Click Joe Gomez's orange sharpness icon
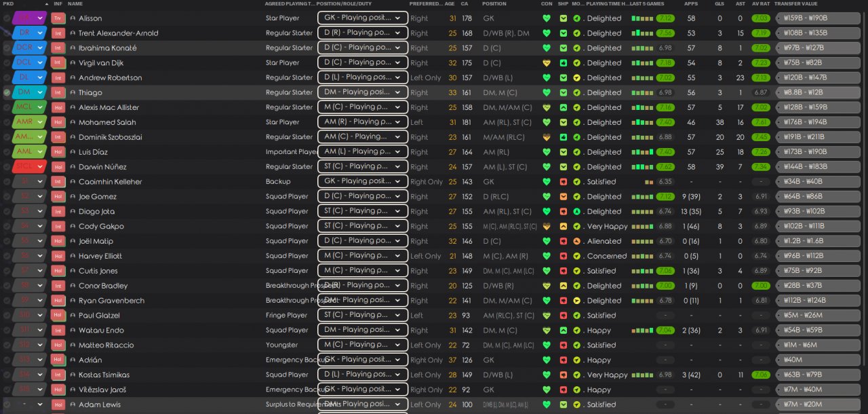 pyautogui.click(x=563, y=197)
